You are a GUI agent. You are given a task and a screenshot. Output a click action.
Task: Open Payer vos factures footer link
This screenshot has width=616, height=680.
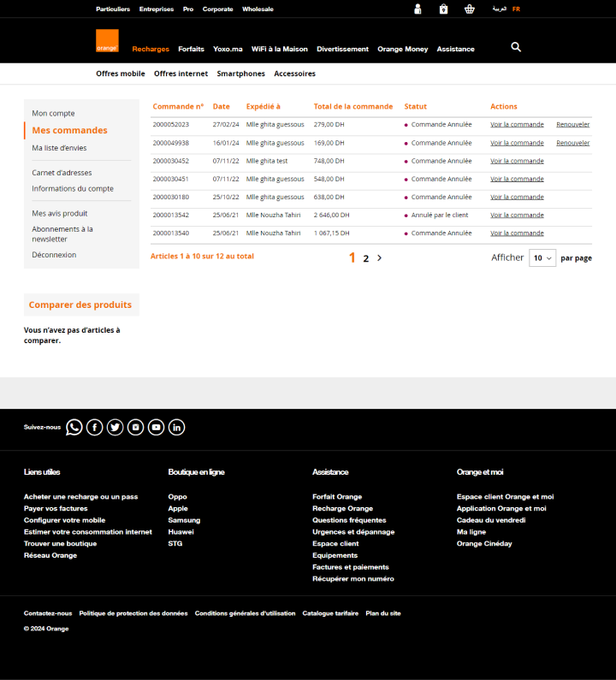(56, 508)
